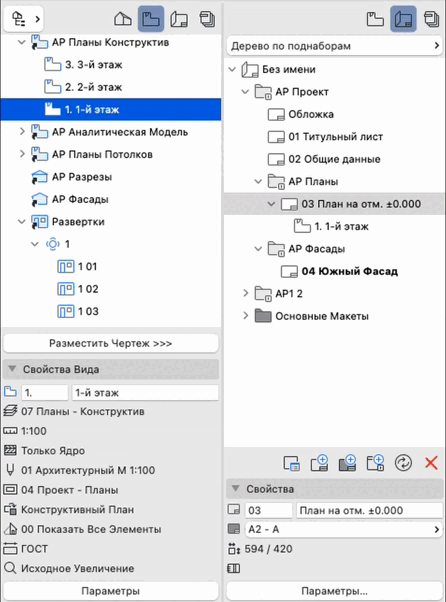Collapse layout '03 План на отм.' drawings
This screenshot has height=602, width=446.
click(271, 204)
